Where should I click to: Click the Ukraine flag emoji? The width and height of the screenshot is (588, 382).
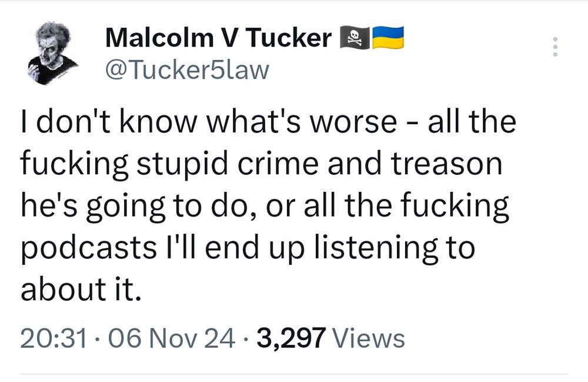point(387,38)
